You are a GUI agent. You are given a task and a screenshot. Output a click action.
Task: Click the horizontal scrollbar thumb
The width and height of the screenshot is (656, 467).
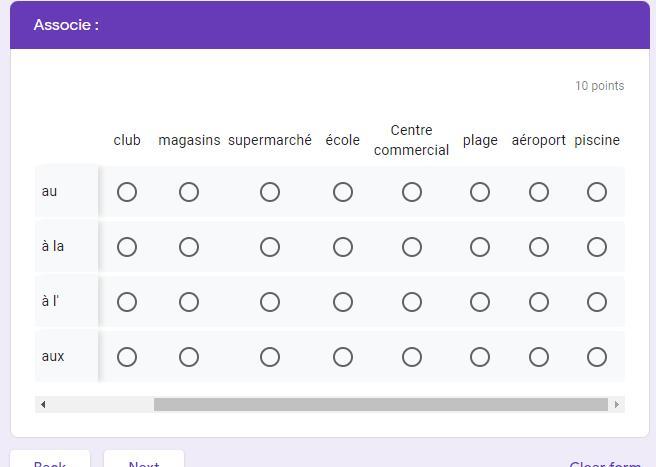tap(380, 405)
